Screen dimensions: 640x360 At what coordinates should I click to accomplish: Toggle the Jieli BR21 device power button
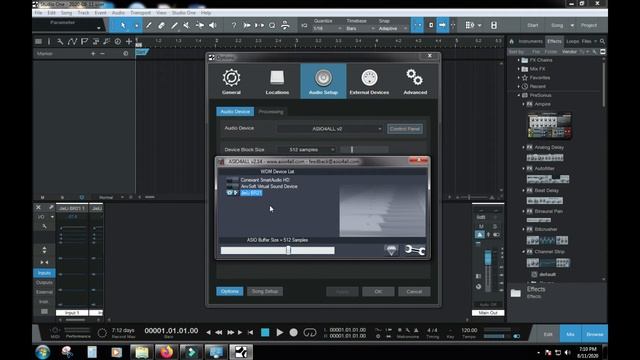229,193
